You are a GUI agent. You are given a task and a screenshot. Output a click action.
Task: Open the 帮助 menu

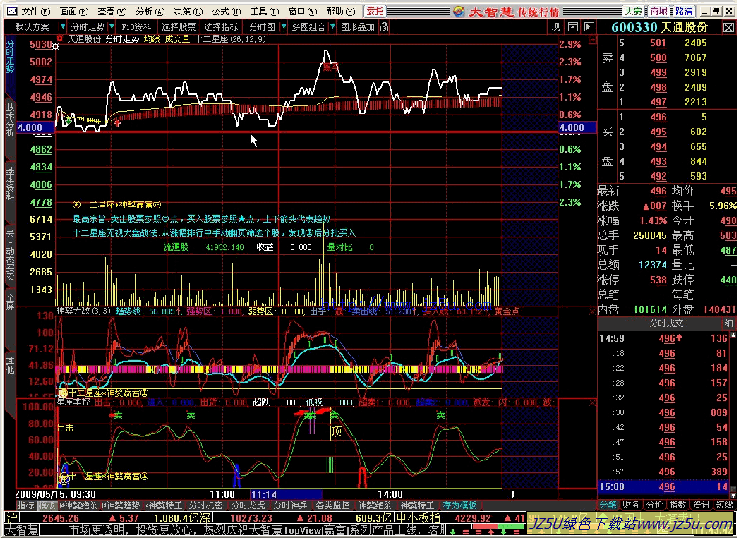(x=340, y=11)
